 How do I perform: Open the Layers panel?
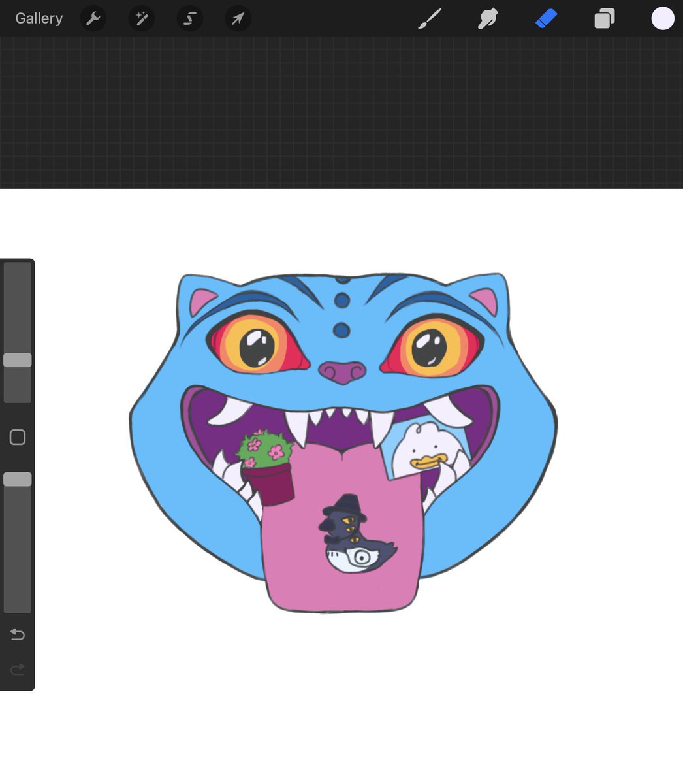click(x=605, y=18)
